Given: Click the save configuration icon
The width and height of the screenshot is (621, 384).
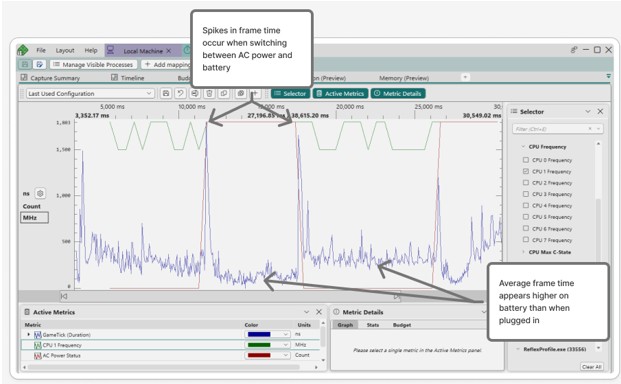Looking at the screenshot, I should coord(166,93).
